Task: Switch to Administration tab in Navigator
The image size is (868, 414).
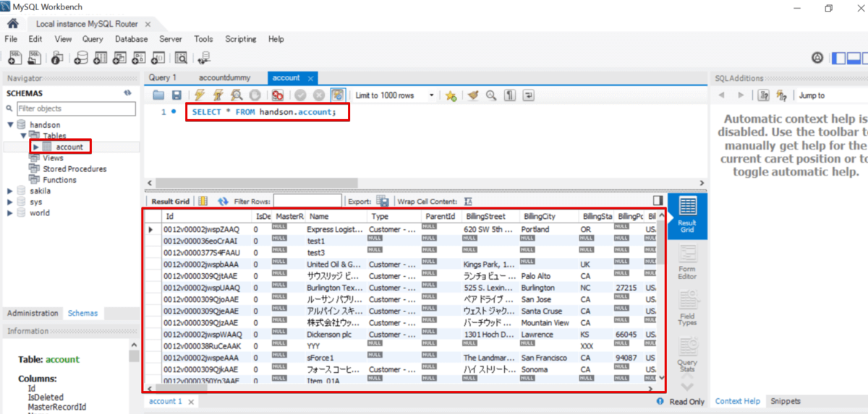Action: (x=33, y=313)
